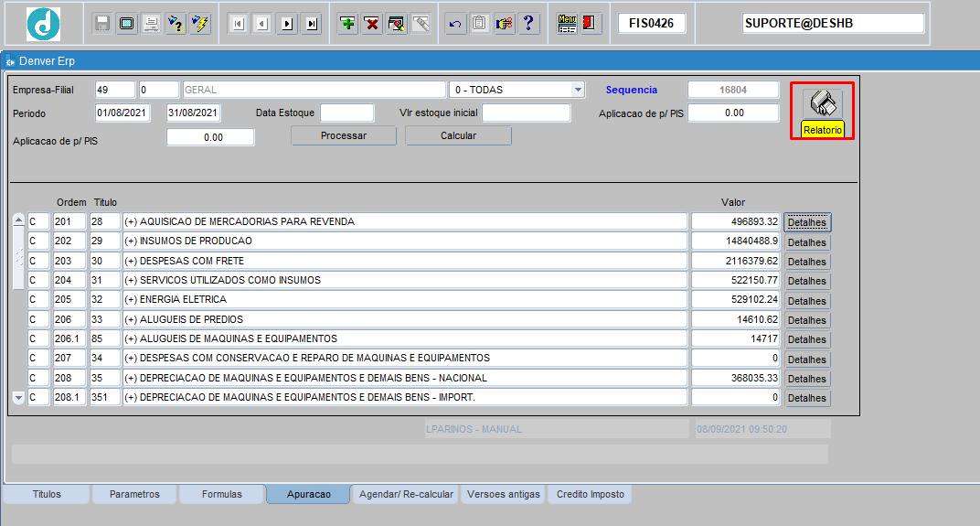Click Detalhes for ALUGUEIS DE PREDIOS row

pos(807,319)
